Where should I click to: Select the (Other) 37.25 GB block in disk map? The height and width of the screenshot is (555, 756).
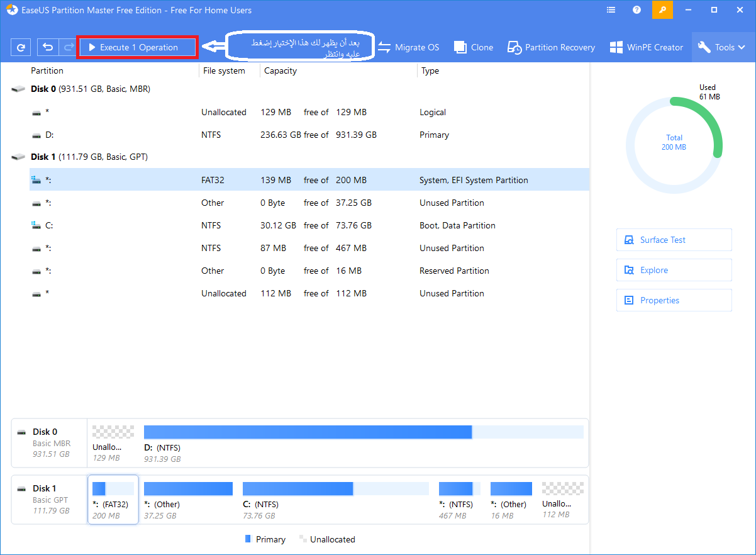tap(188, 500)
